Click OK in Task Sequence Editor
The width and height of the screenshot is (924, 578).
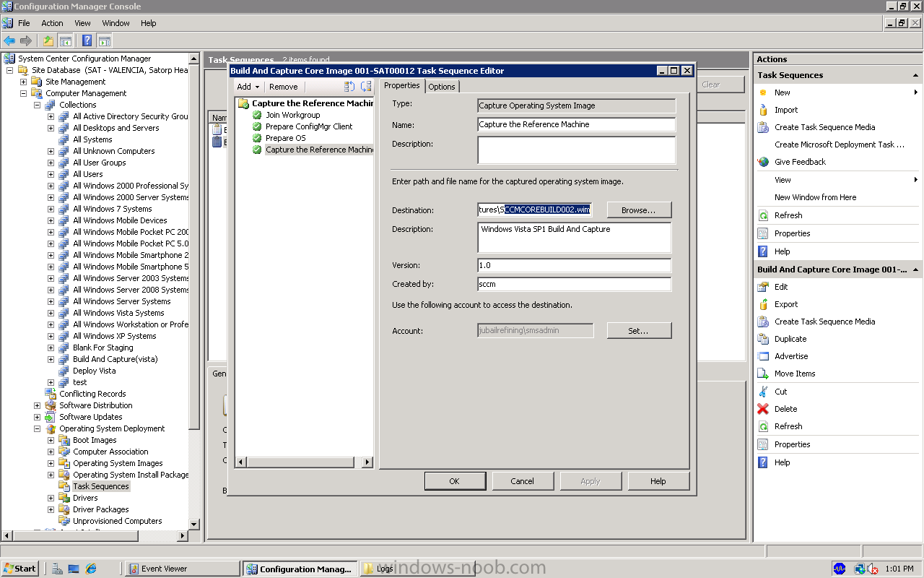(454, 481)
